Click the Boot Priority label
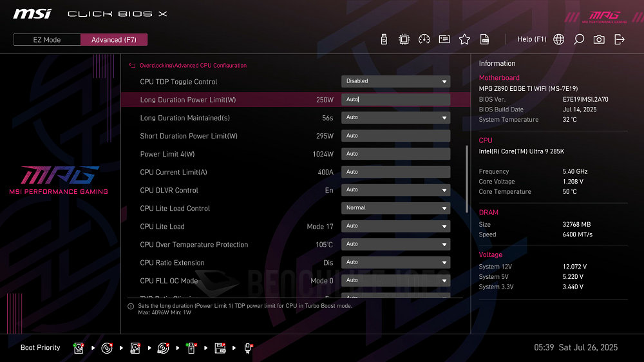 (40, 348)
